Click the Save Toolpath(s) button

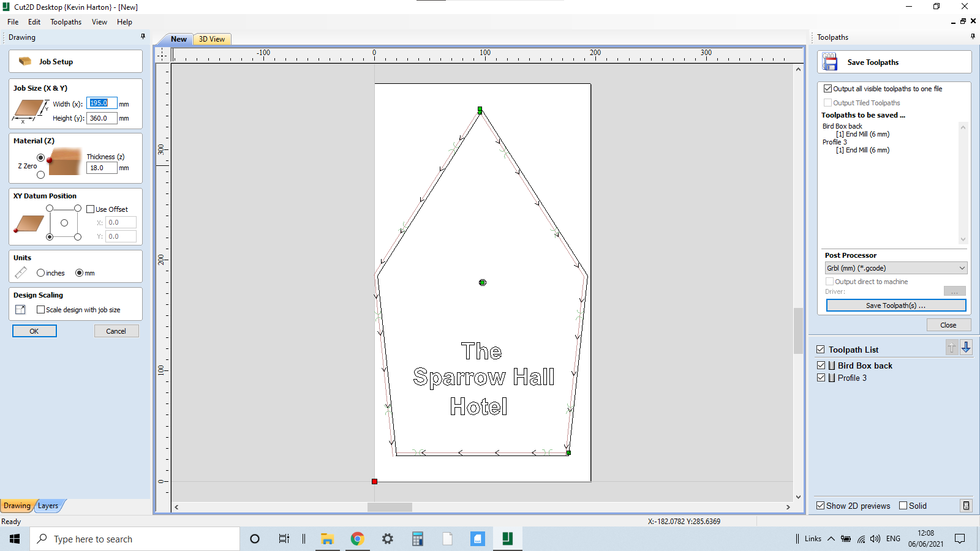click(895, 305)
